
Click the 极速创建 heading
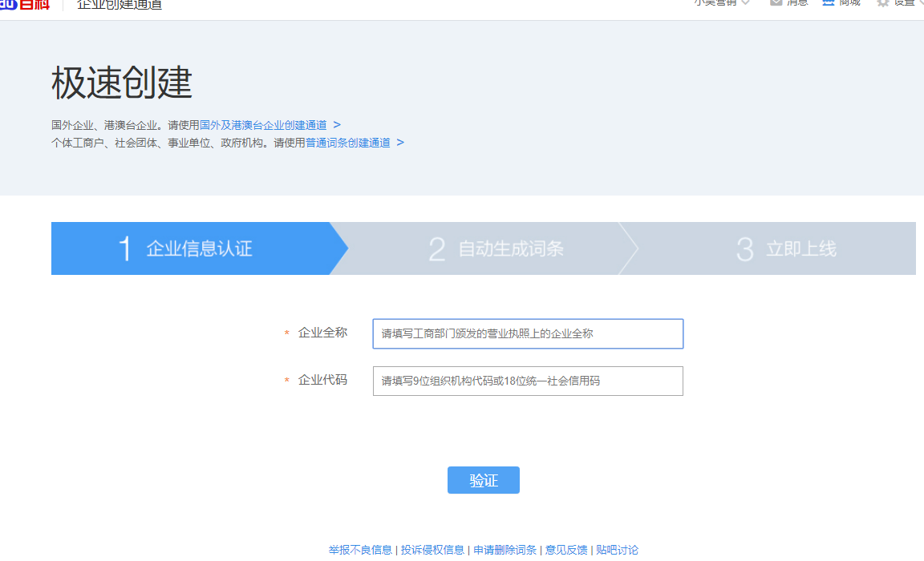point(121,83)
